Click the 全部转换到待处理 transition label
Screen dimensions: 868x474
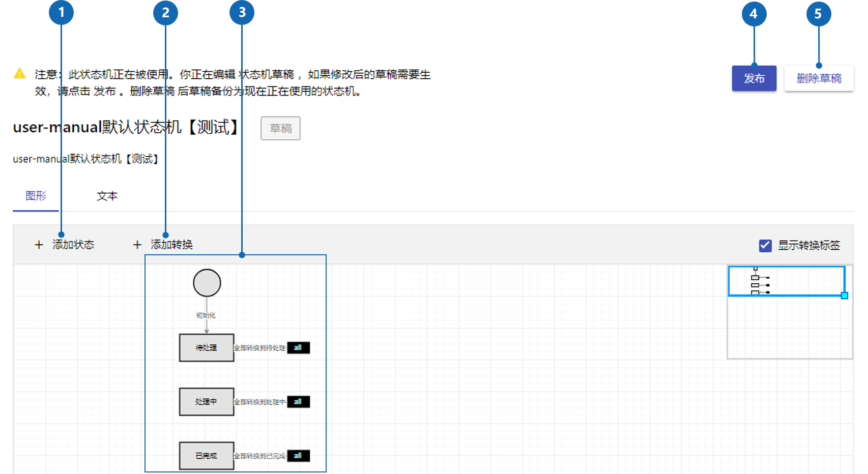[259, 348]
